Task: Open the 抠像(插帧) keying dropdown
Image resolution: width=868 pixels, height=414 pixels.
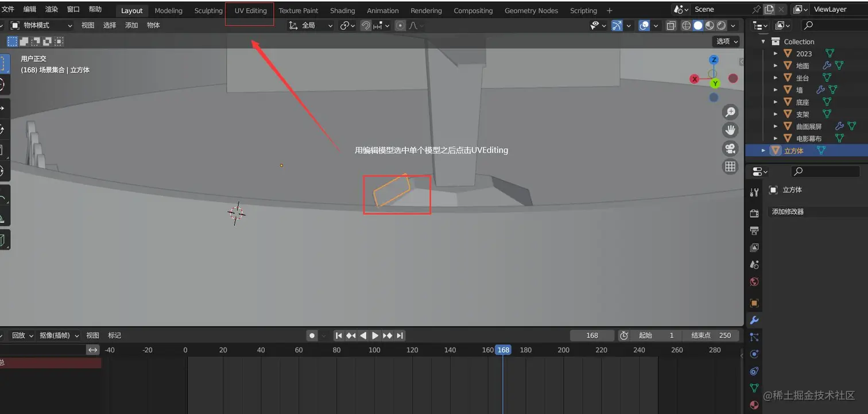Action: 59,335
